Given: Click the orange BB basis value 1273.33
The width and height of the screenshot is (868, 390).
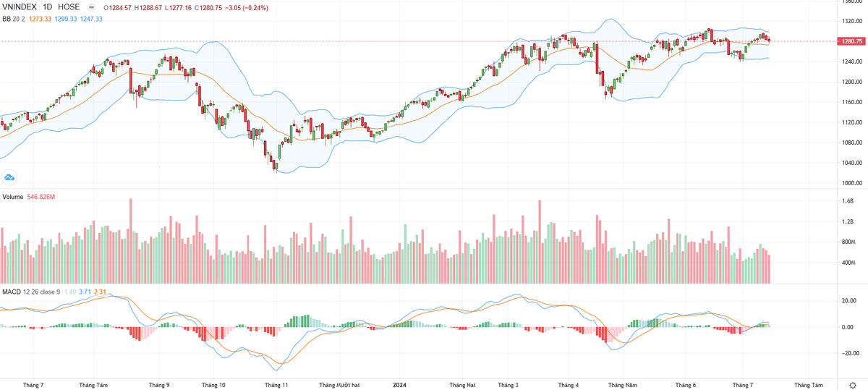Looking at the screenshot, I should point(41,19).
